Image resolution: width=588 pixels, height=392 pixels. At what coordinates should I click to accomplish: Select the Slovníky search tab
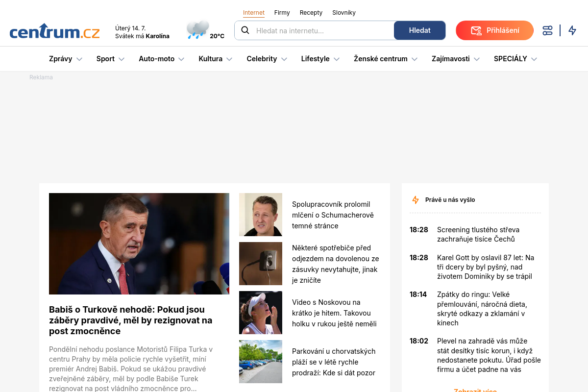(x=344, y=13)
